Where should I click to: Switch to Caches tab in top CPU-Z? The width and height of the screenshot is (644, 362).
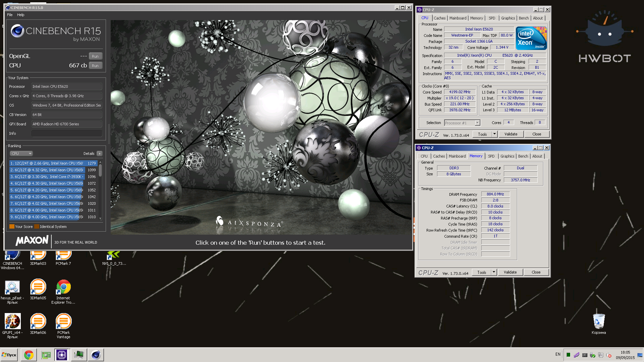pyautogui.click(x=439, y=18)
